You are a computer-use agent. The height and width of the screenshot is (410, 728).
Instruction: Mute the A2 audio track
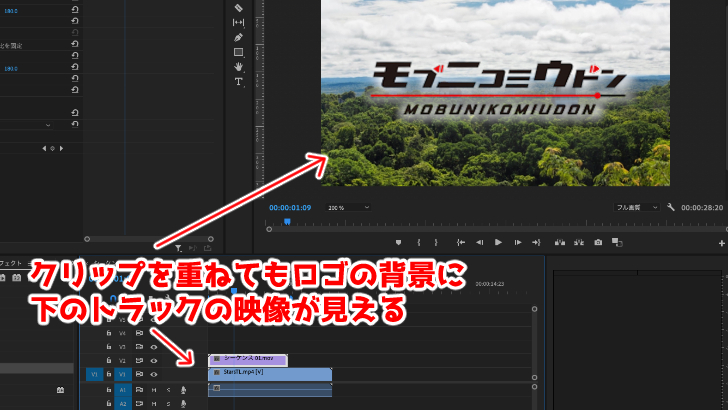[x=154, y=404]
